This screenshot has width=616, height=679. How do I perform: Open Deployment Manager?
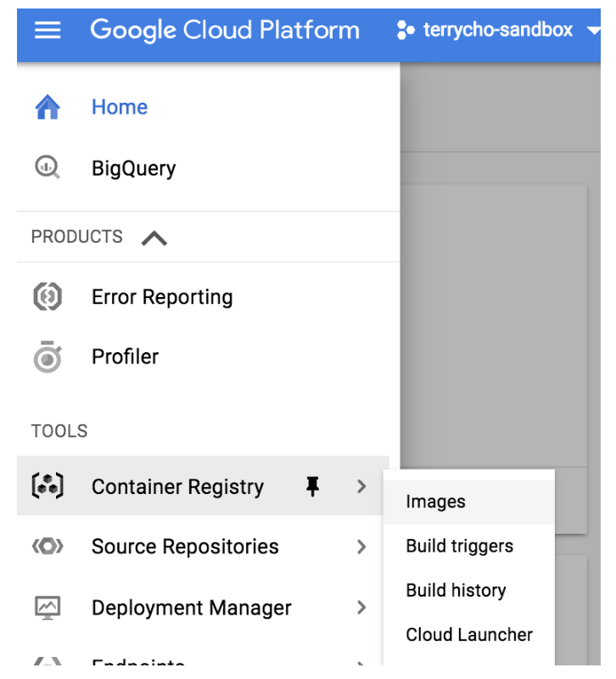[x=192, y=608]
